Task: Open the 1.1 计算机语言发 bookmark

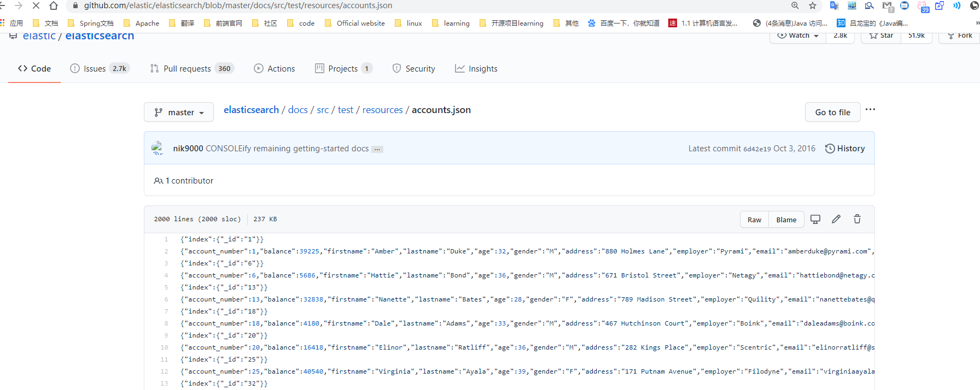Action: 703,23
